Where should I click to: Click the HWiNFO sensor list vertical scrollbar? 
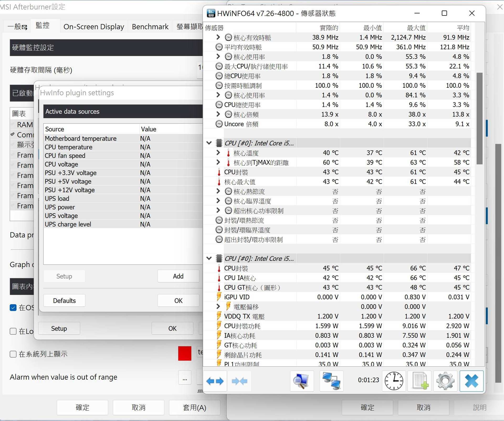tap(479, 118)
